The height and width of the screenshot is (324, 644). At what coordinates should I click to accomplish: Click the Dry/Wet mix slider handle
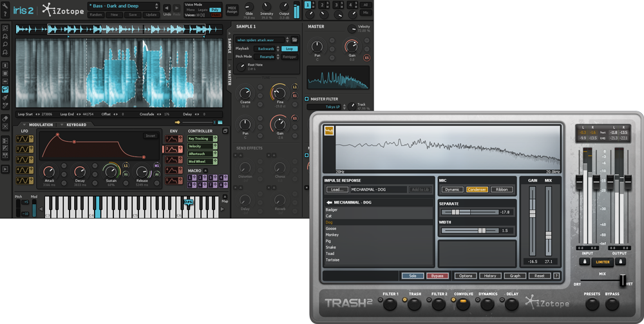623,280
